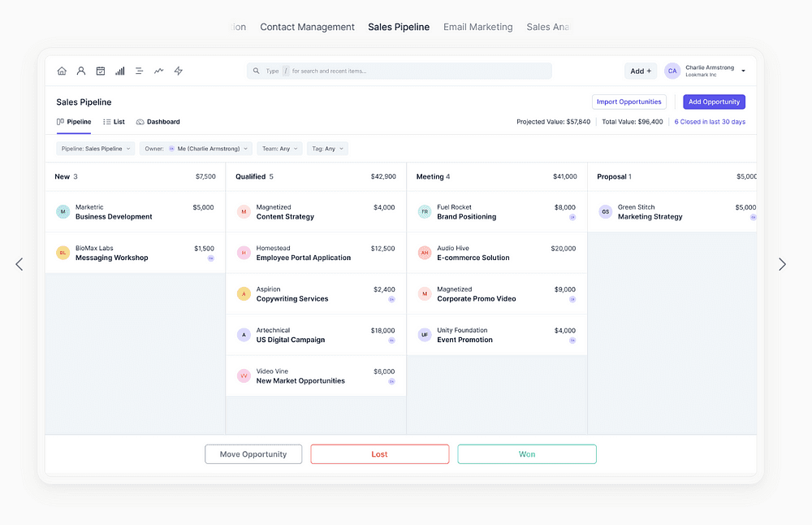Click Audio Hive AH avatar
This screenshot has height=525, width=812.
(424, 253)
